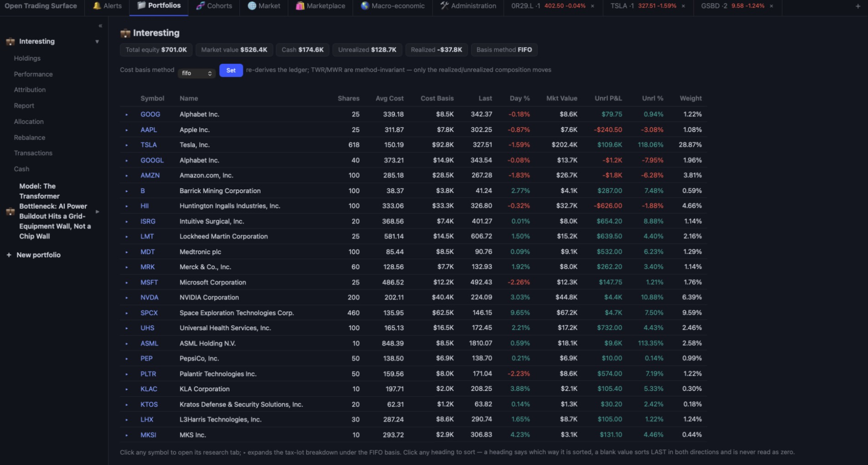Click plus icon for New portfolio
868x465 pixels.
[9, 255]
